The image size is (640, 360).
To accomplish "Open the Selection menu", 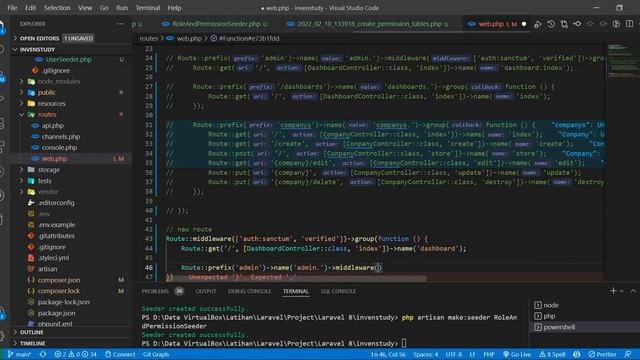I will click(57, 8).
